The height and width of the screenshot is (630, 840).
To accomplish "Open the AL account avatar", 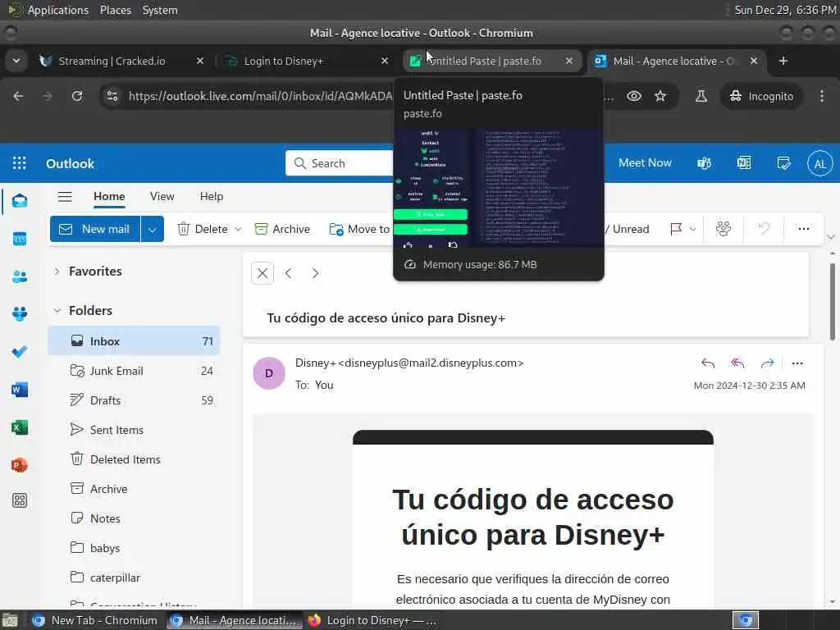I will coord(819,164).
